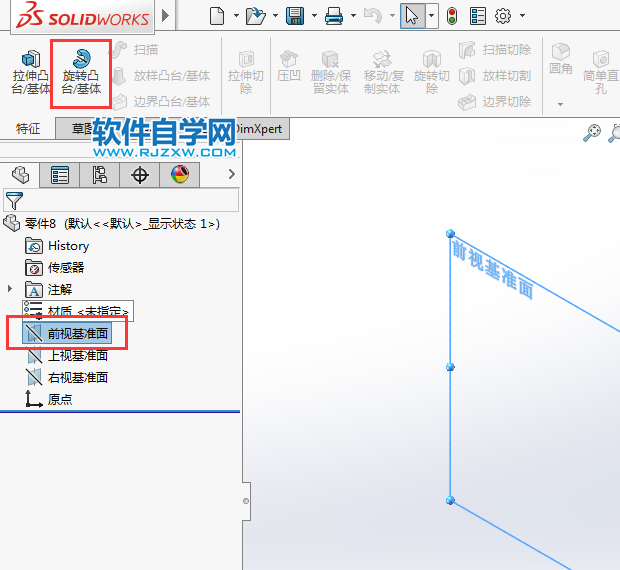Viewport: 620px width, 570px height.
Task: Switch to the 特征 features tab
Action: click(x=28, y=128)
